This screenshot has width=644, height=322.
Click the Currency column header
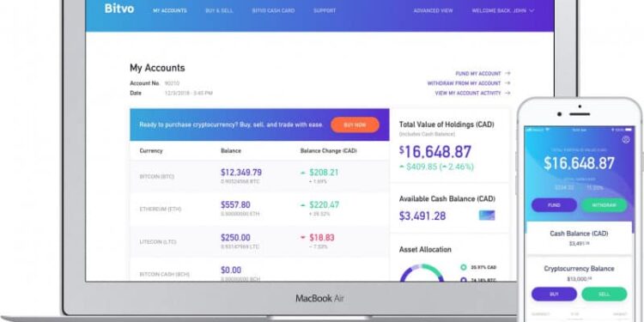(x=151, y=151)
